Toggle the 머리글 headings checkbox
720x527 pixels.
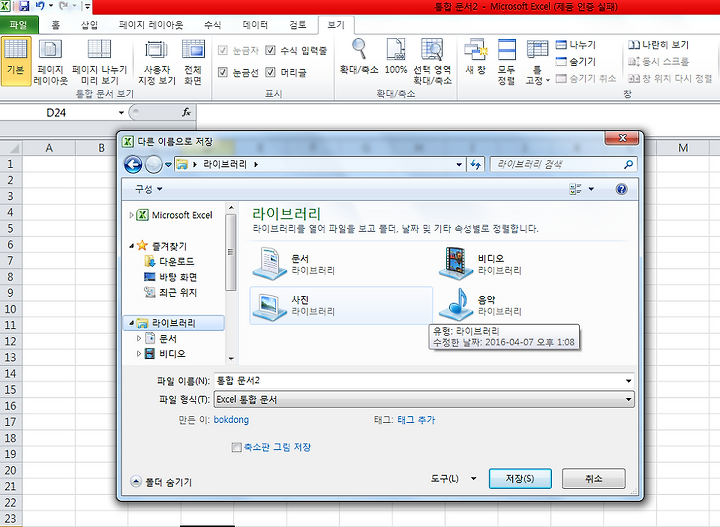point(270,72)
